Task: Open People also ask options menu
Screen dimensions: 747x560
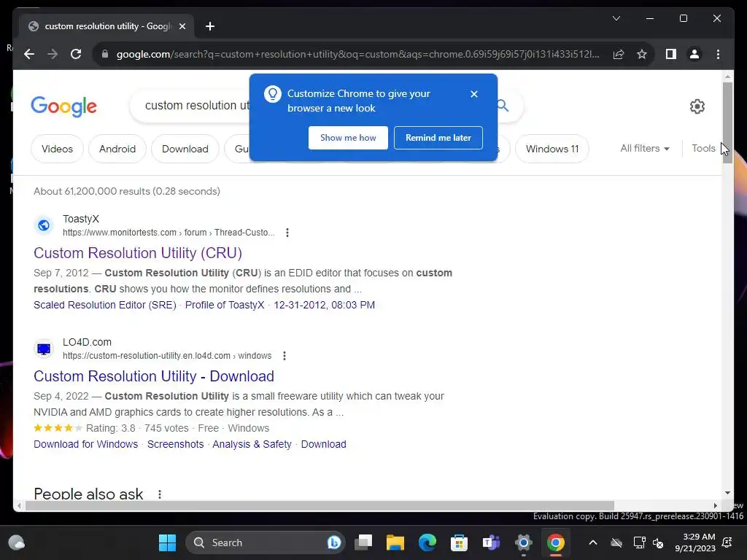Action: 160,494
